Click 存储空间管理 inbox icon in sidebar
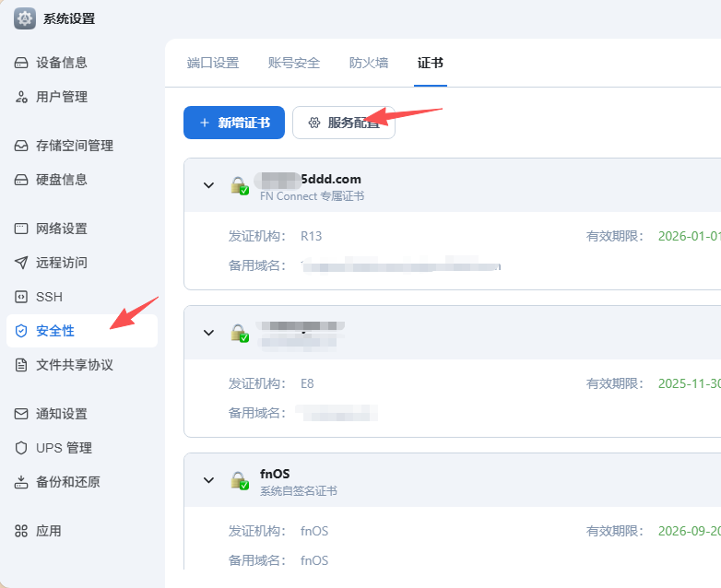 click(21, 146)
